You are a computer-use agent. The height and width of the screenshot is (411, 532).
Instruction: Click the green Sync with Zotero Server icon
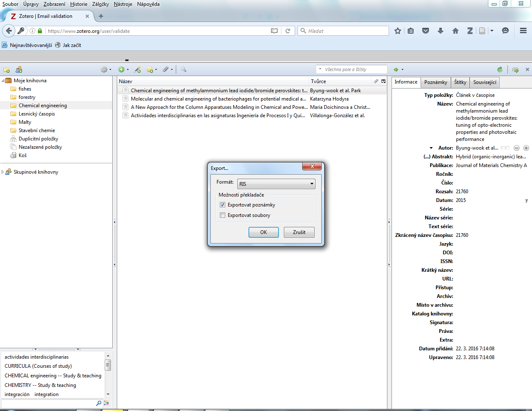coord(500,70)
